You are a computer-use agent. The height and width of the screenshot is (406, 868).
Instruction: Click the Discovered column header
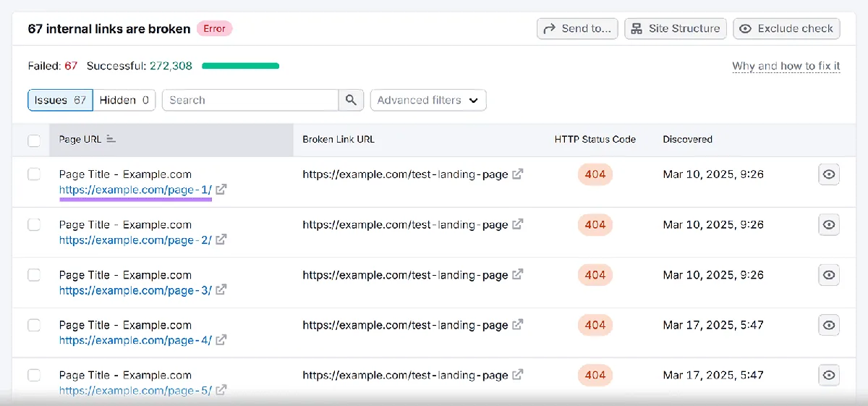pyautogui.click(x=688, y=139)
